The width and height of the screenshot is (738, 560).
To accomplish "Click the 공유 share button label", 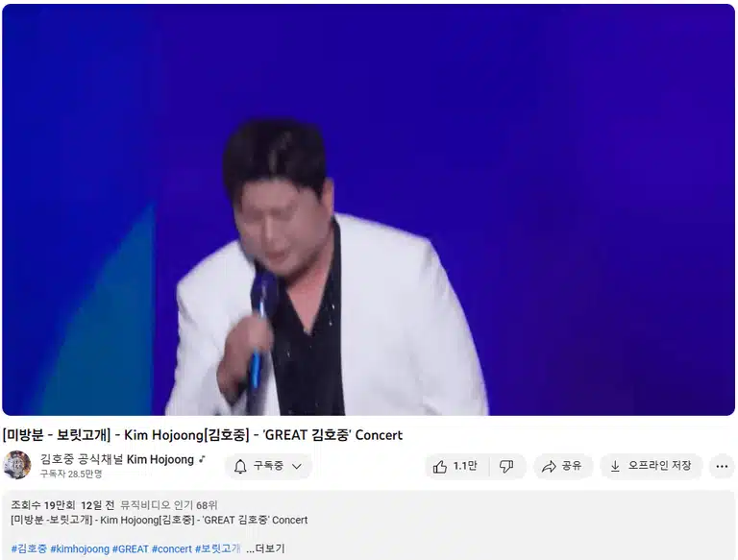I will pyautogui.click(x=572, y=466).
